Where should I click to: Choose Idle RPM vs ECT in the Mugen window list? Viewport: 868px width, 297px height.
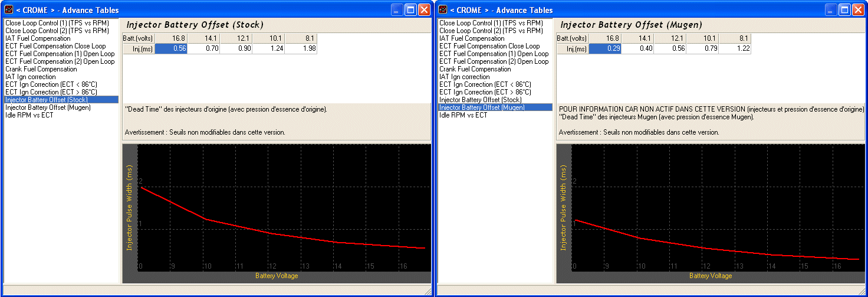tap(463, 115)
